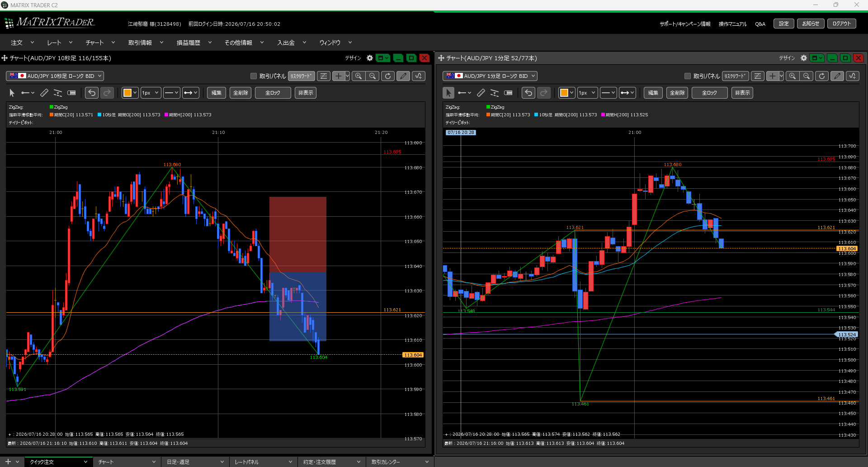Viewport: 868px width, 467px height.
Task: Open the AUD/JPY 1分足 ローソク BID selector
Action: coord(490,76)
